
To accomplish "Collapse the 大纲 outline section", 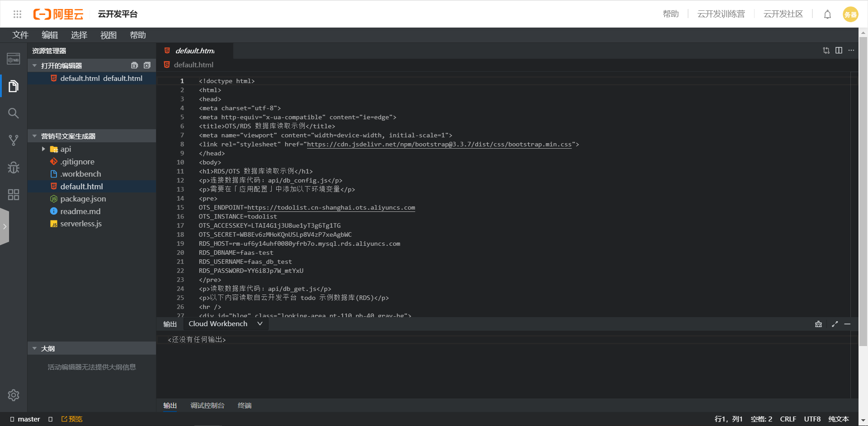I will point(35,349).
